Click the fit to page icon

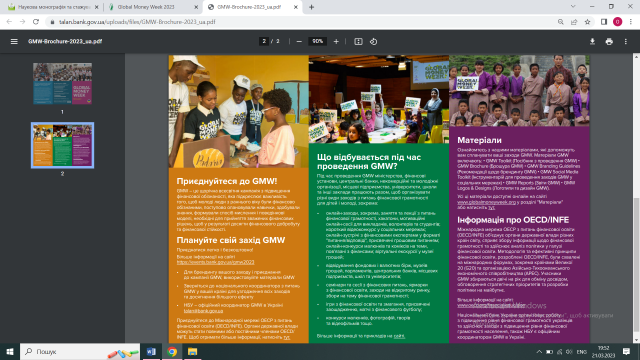click(x=358, y=41)
